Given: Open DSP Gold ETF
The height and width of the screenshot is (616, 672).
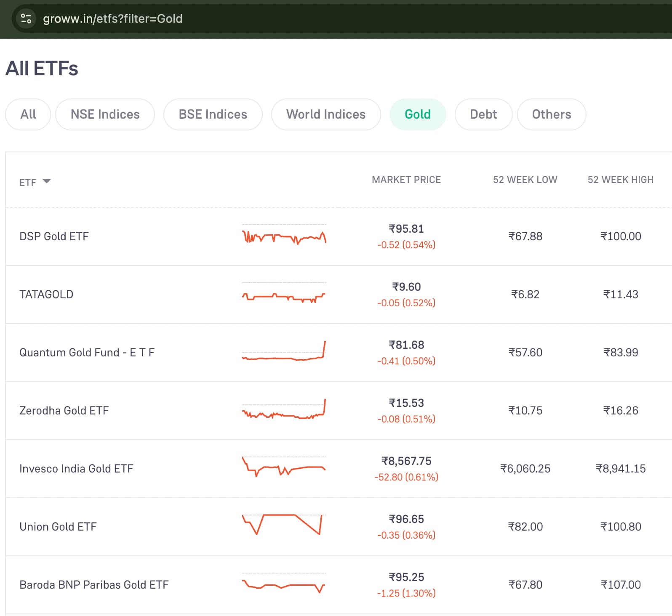Looking at the screenshot, I should click(54, 236).
